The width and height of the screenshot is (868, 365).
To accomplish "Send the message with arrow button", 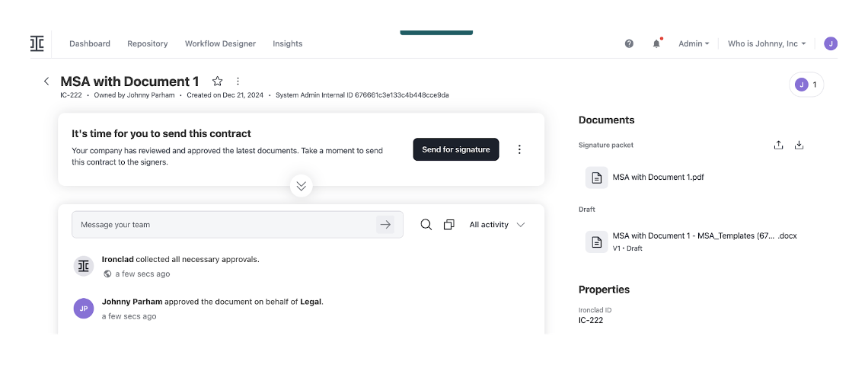I will click(385, 224).
